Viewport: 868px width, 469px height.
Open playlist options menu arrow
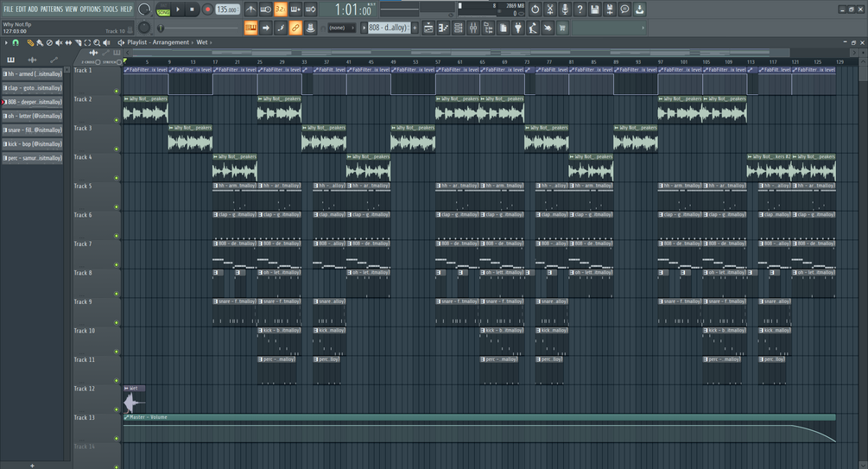[x=6, y=42]
